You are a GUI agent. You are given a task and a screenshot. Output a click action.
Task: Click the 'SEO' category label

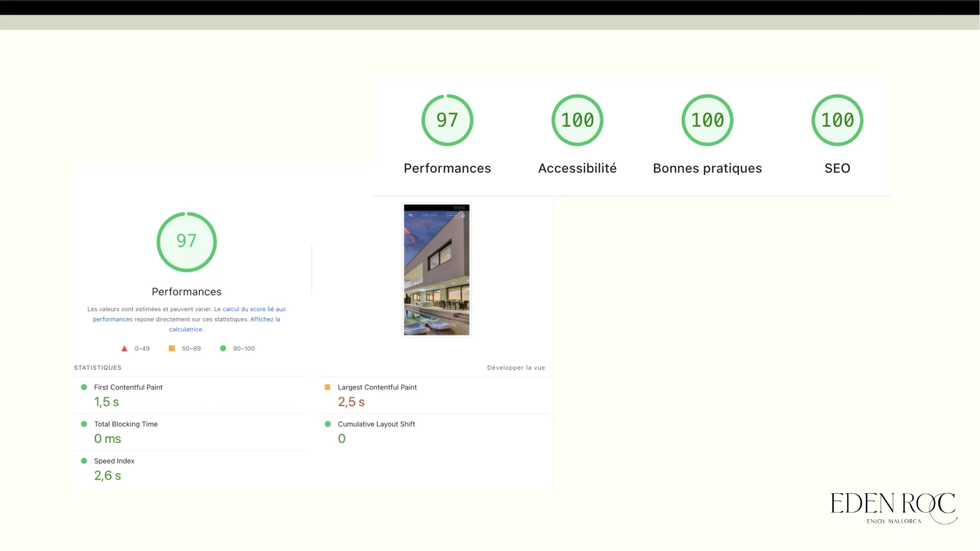point(838,168)
